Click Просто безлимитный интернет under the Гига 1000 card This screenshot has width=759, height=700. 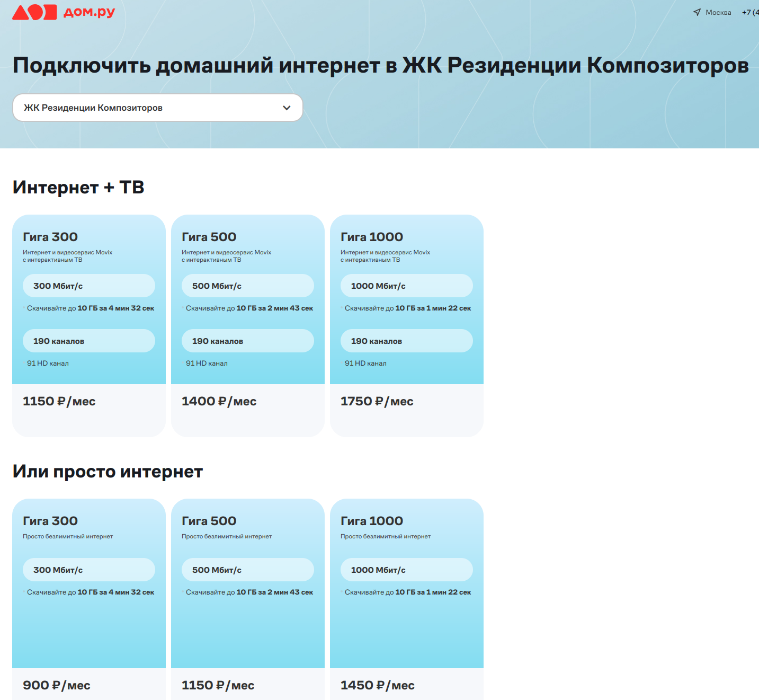tap(386, 536)
